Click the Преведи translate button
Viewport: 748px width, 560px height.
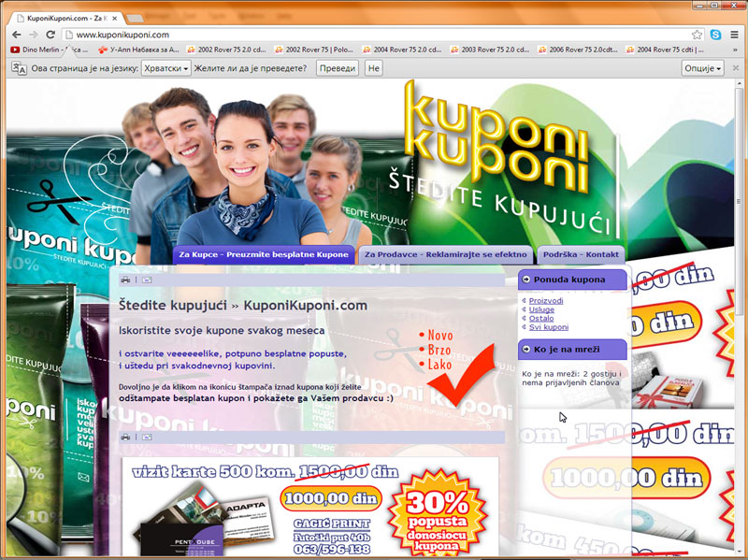(x=337, y=68)
